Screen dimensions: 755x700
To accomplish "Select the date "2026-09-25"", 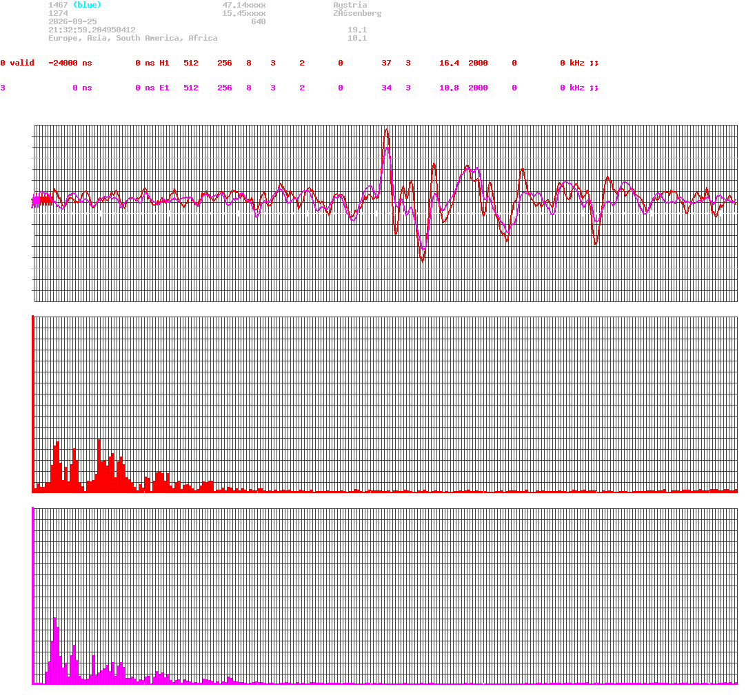I will [72, 21].
